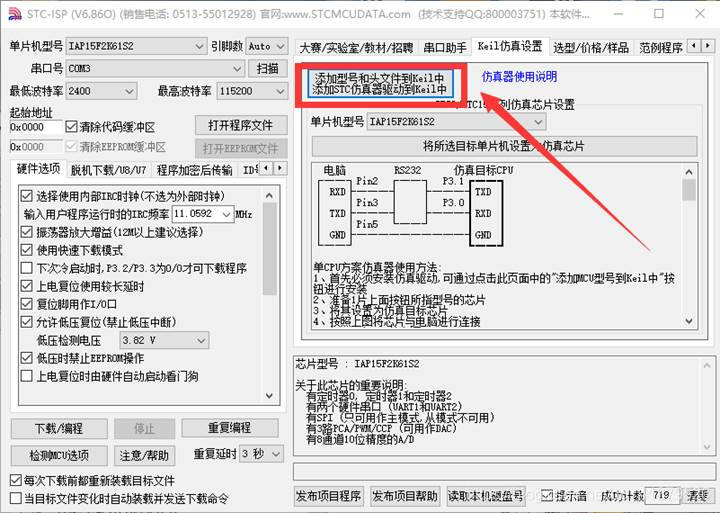
Task: Switch to 选型/价格/样品 tab
Action: tap(591, 48)
